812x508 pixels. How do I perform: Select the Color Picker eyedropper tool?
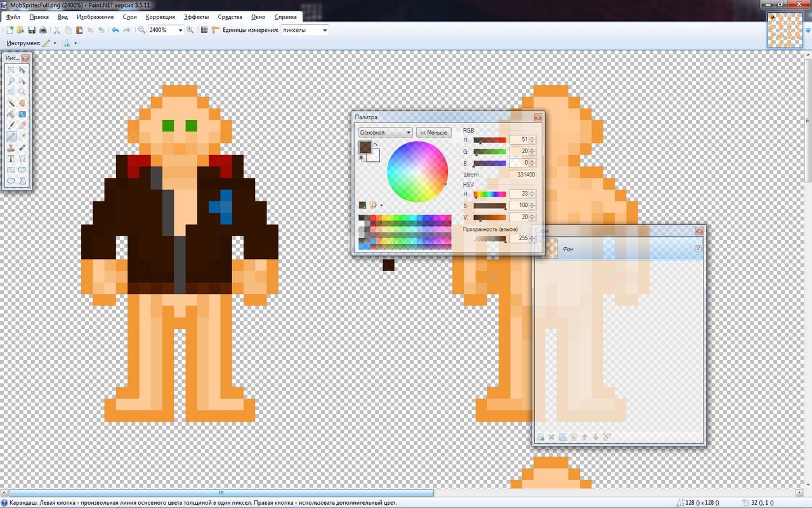pyautogui.click(x=22, y=137)
